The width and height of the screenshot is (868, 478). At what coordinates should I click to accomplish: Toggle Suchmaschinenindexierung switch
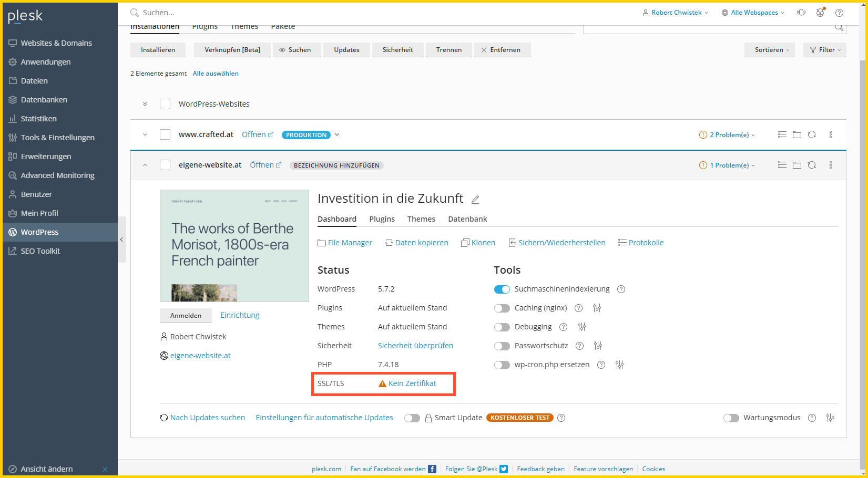[x=502, y=289]
